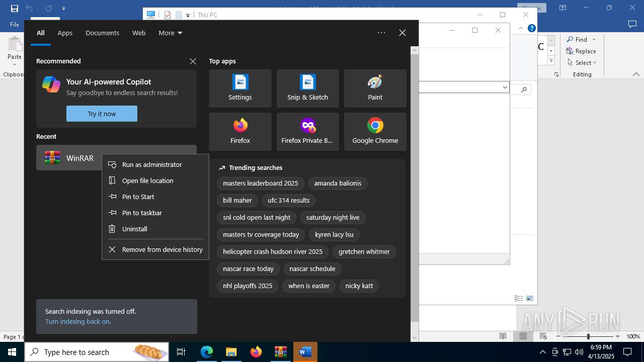The width and height of the screenshot is (644, 362).
Task: Switch to Word on taskbar
Action: pyautogui.click(x=305, y=352)
